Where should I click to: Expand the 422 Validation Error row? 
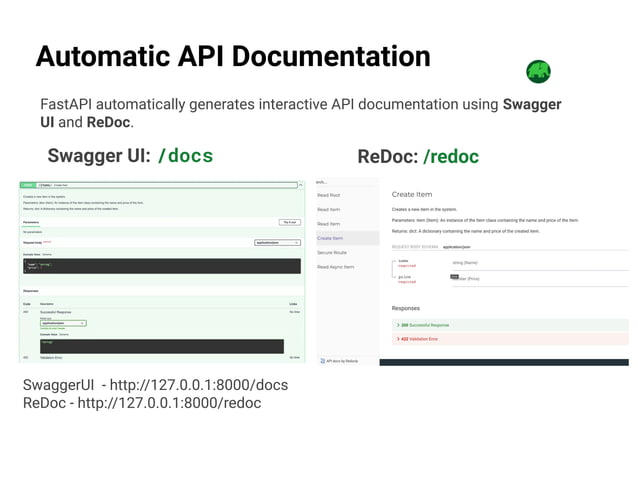tap(510, 339)
